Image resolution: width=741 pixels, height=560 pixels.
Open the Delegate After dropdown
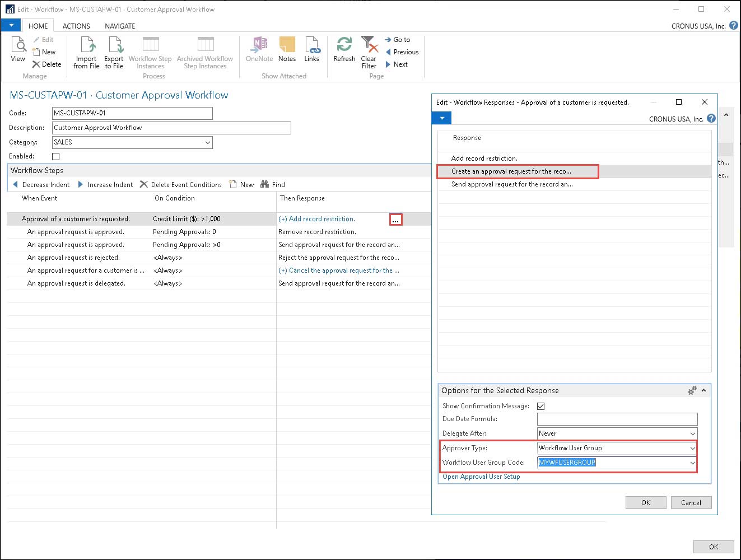click(692, 433)
